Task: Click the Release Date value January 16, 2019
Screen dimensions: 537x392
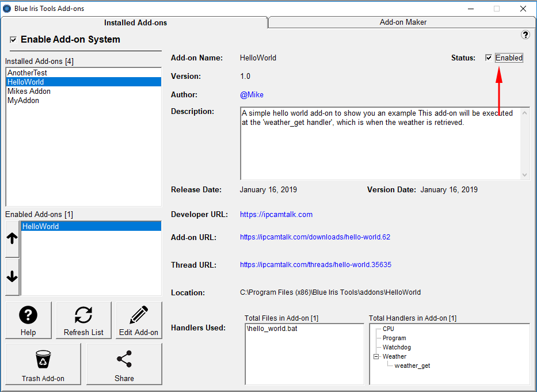Action: pyautogui.click(x=268, y=190)
